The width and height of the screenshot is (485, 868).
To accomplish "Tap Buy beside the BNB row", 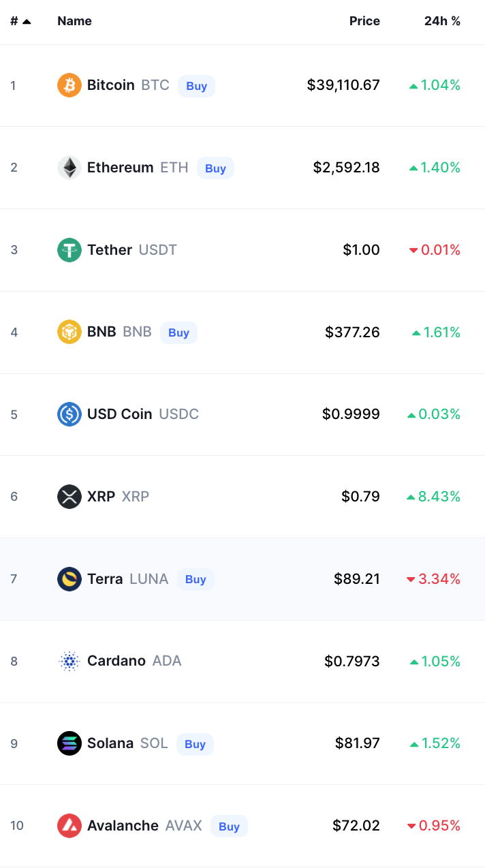I will tap(178, 332).
